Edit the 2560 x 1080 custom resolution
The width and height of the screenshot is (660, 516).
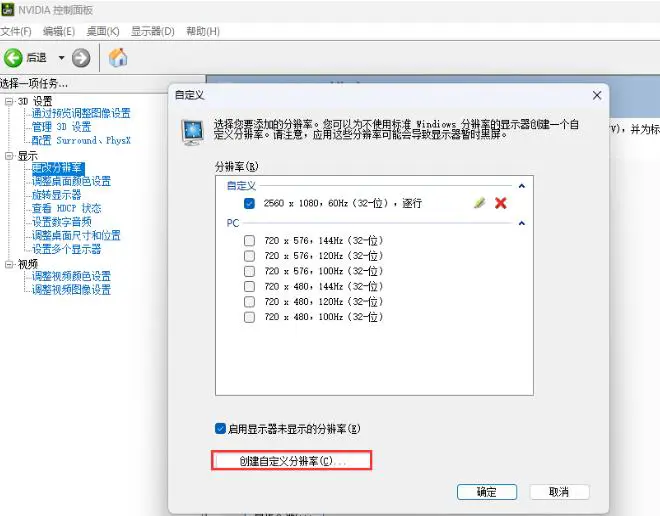pyautogui.click(x=479, y=203)
